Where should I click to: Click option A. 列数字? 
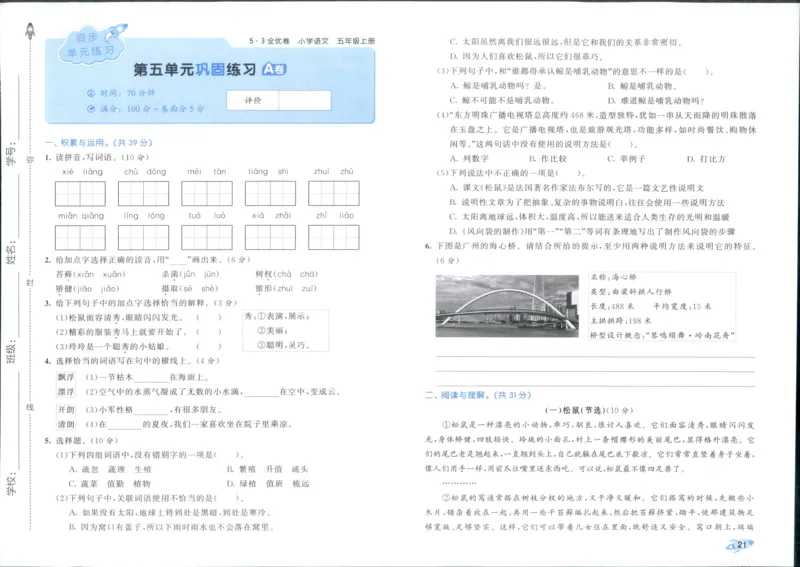tap(469, 159)
